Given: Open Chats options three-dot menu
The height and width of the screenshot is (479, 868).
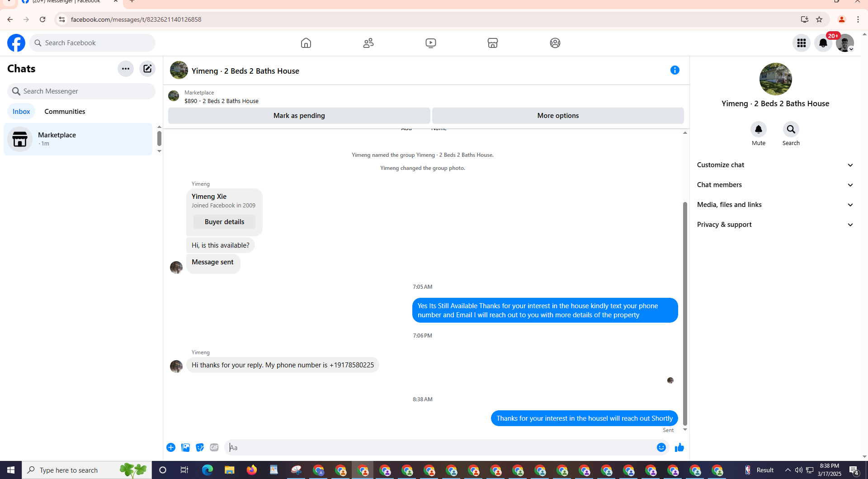Looking at the screenshot, I should [x=126, y=69].
